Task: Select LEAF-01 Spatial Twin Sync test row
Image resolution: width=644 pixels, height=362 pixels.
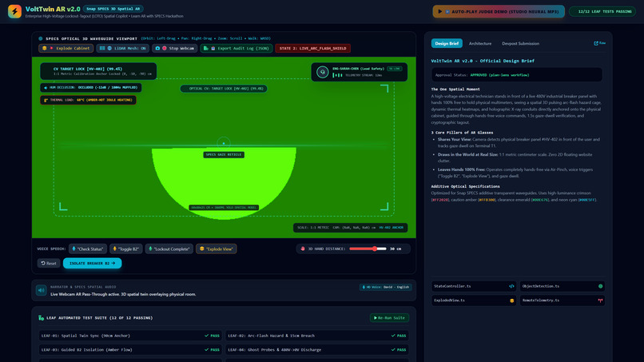Action: tap(130, 336)
